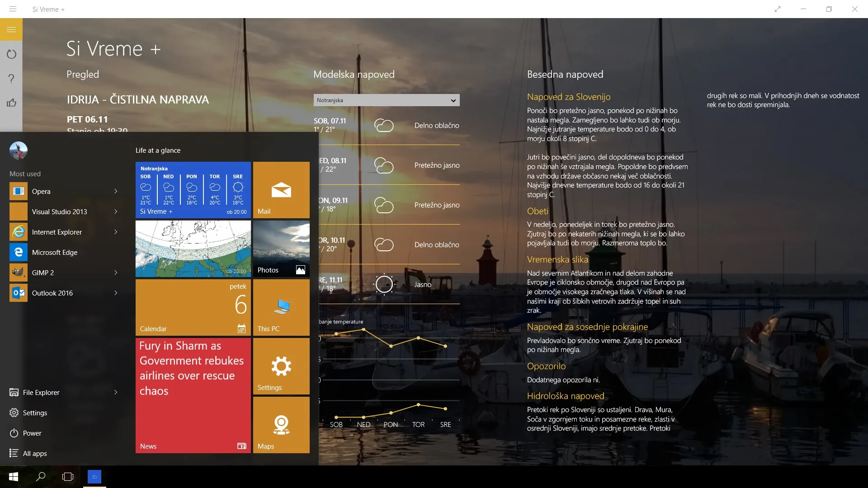This screenshot has height=488, width=868.
Task: Select the Hidrološka napoved heading
Action: click(566, 396)
